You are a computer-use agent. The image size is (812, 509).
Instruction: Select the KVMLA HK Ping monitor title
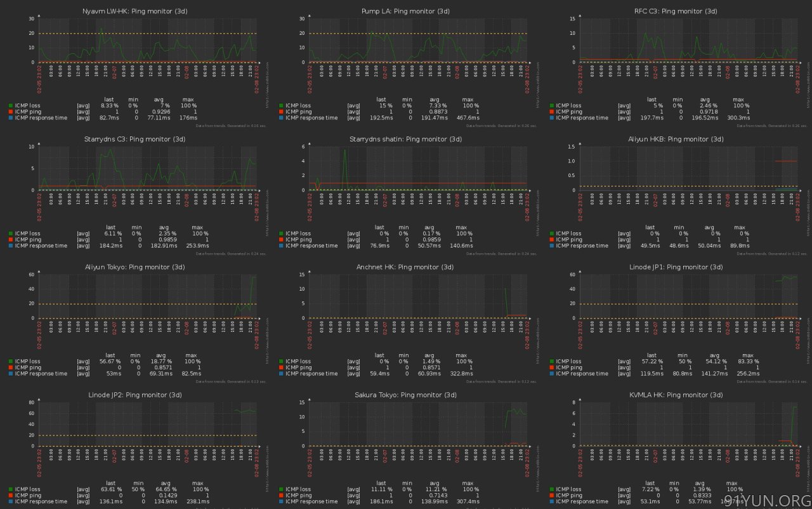[676, 395]
